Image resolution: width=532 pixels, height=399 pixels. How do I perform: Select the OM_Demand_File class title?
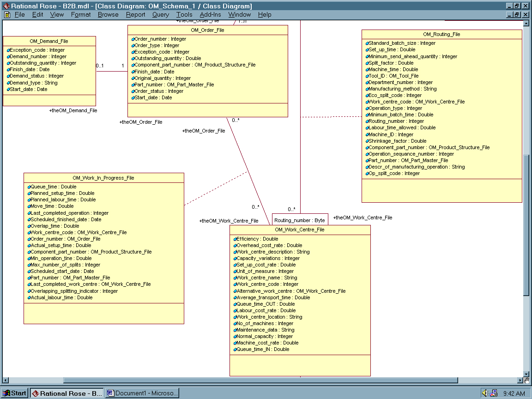[49, 41]
